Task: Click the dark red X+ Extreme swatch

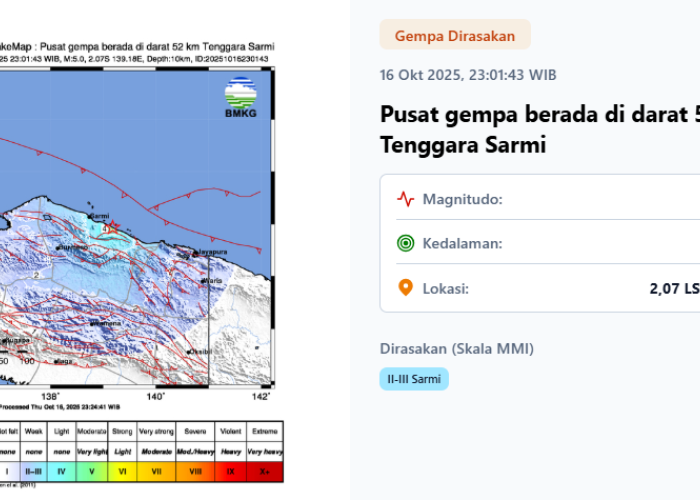Action: [x=266, y=469]
